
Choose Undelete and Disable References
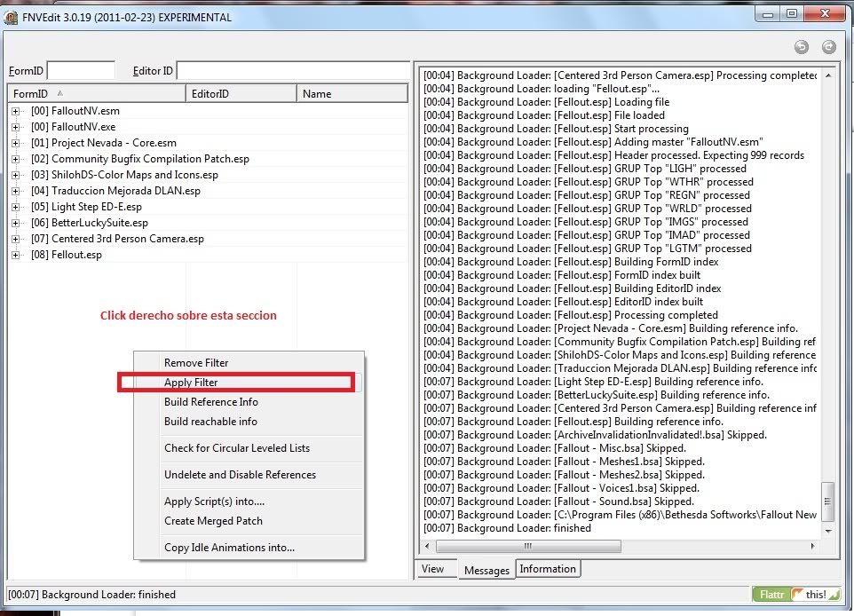(249, 475)
